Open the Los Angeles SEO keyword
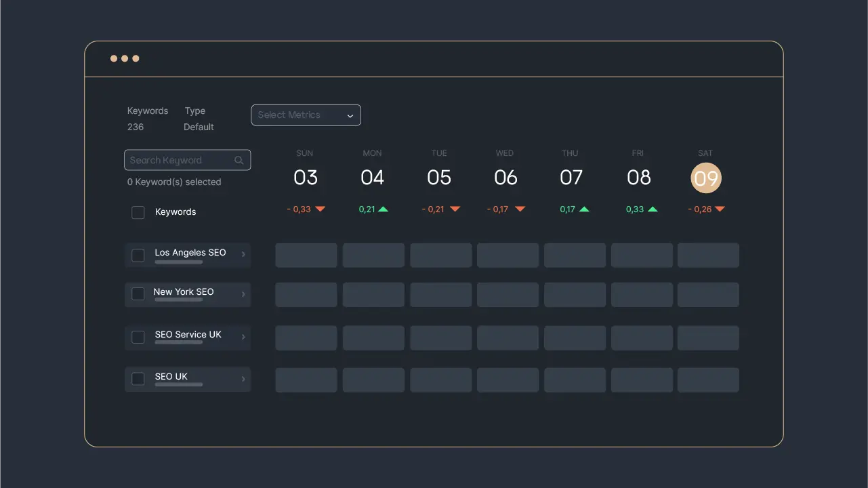 [190, 252]
